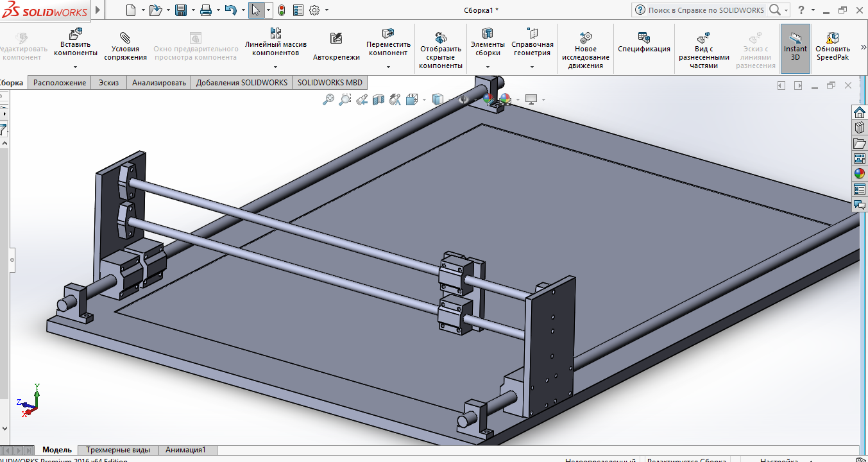Screen dimensions: 868x462
Task: Click the SOLIDWORKS help search field
Action: pos(706,10)
